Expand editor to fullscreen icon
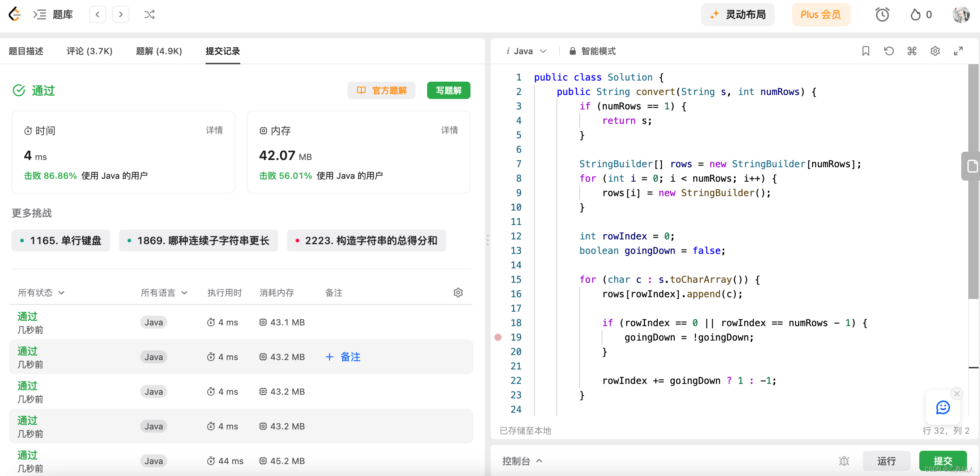 point(958,51)
